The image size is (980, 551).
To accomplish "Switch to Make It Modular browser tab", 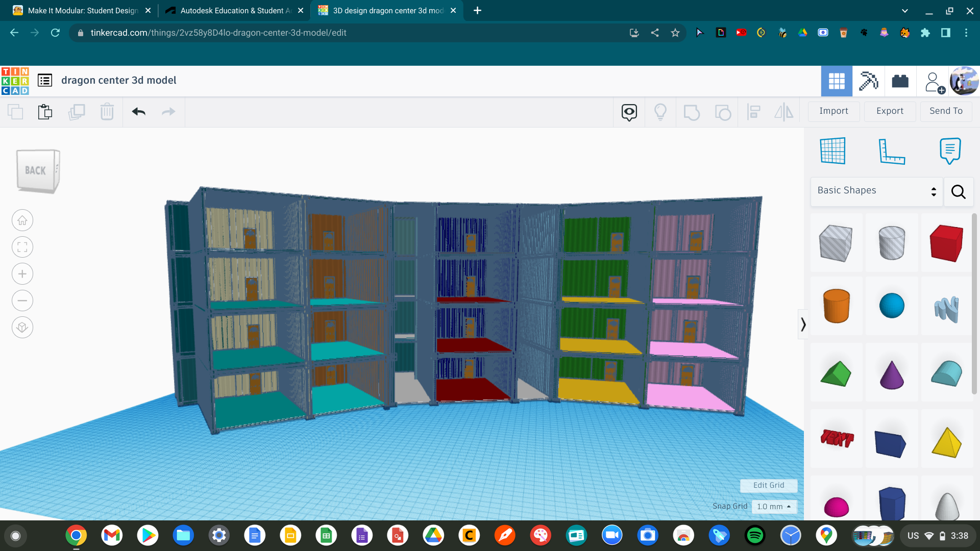I will point(83,11).
